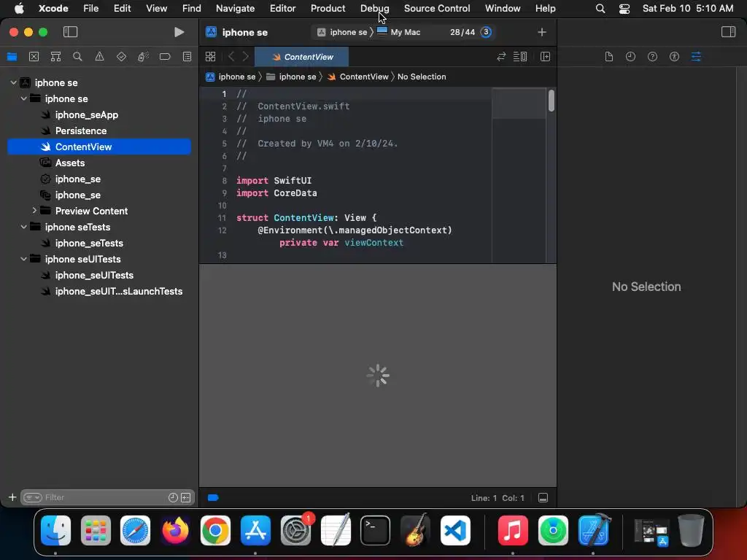Go forward in editor history
Image resolution: width=747 pixels, height=560 pixels.
pyautogui.click(x=245, y=57)
